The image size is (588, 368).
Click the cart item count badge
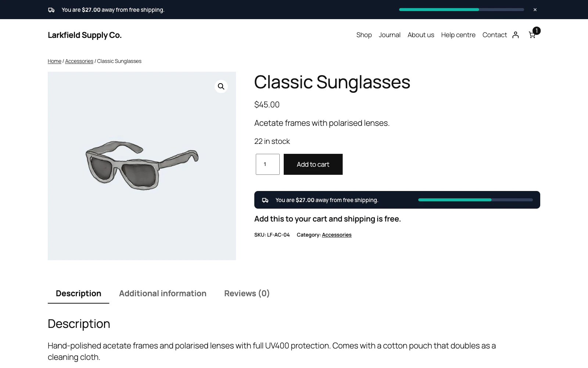pyautogui.click(x=537, y=31)
